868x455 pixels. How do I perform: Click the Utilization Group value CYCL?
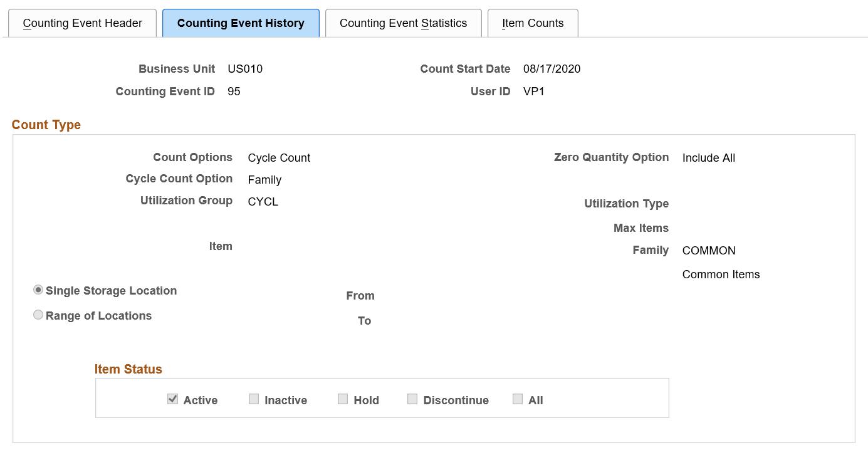pyautogui.click(x=263, y=201)
